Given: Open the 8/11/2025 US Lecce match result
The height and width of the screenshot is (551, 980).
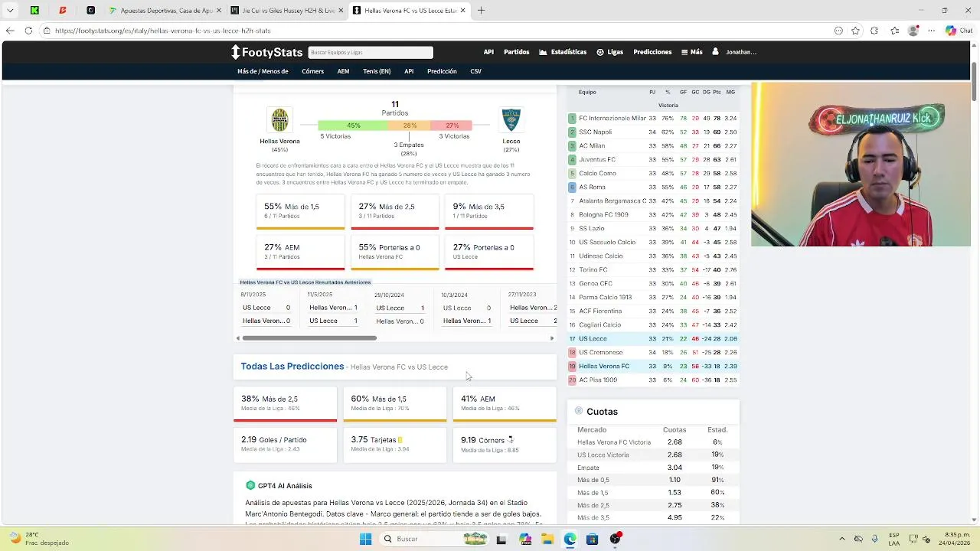Looking at the screenshot, I should click(x=266, y=308).
